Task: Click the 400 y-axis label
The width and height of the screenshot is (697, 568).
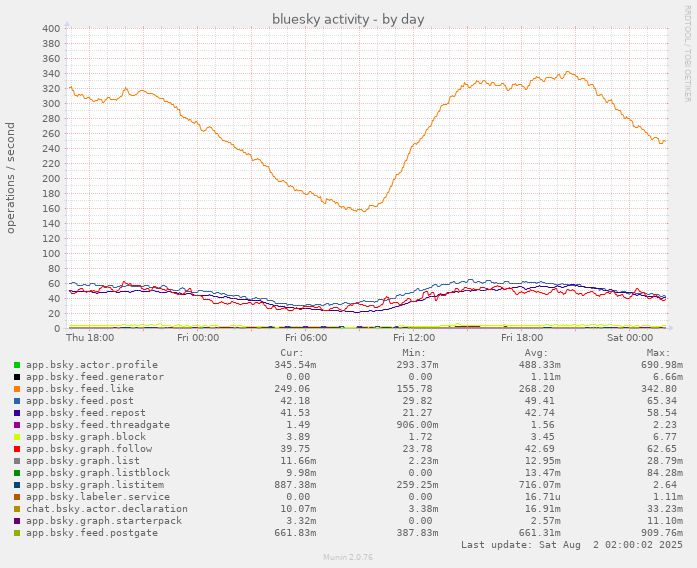Action: tap(51, 29)
